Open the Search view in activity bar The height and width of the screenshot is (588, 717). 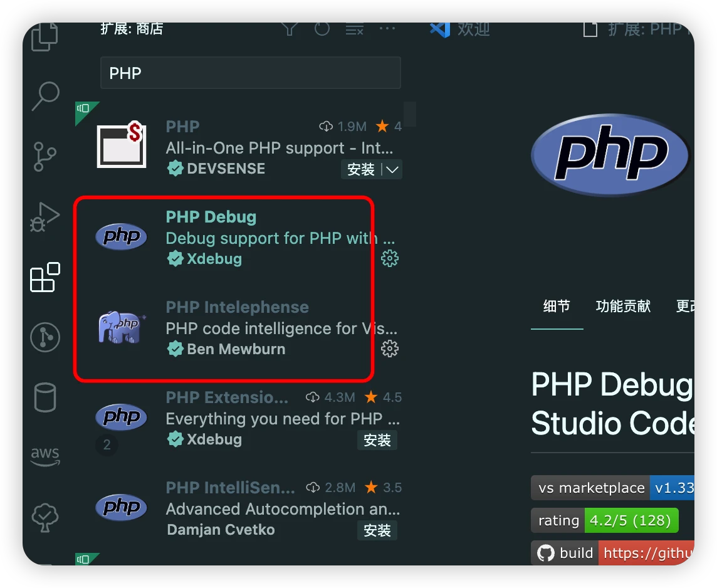tap(45, 97)
